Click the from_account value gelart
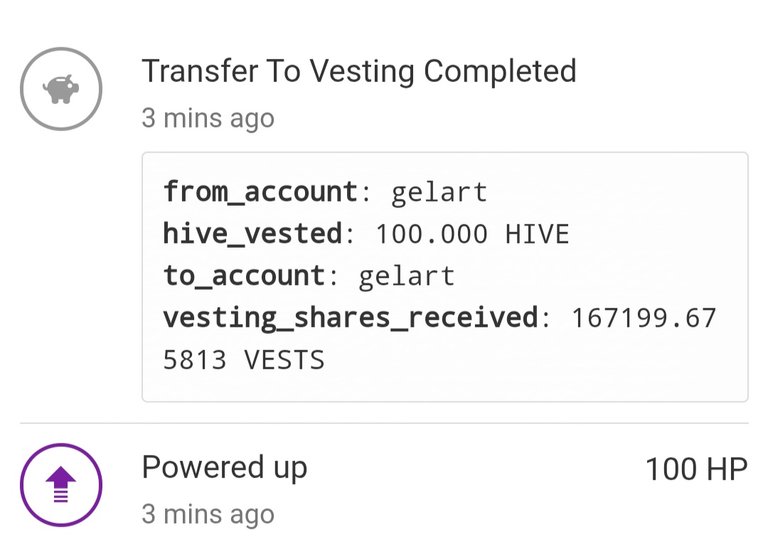 (439, 192)
